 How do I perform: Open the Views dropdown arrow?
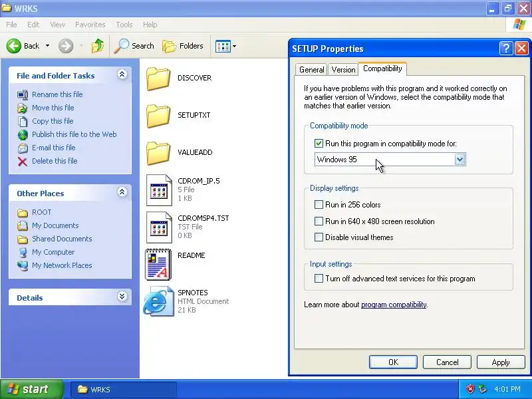(x=234, y=46)
